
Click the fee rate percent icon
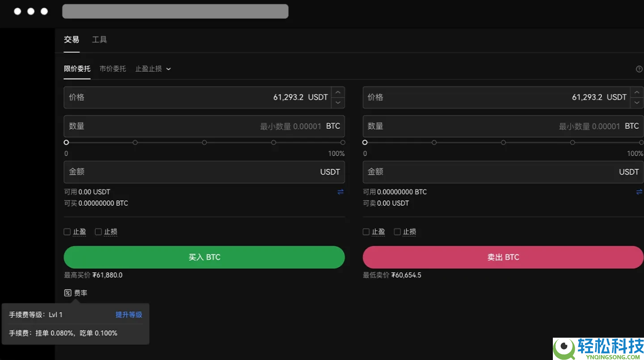click(68, 293)
